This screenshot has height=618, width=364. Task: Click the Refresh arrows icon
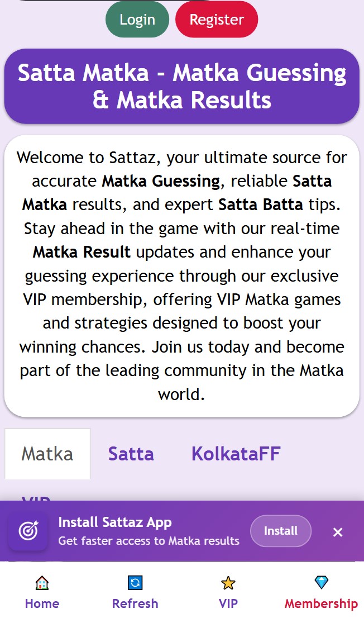coord(135,583)
